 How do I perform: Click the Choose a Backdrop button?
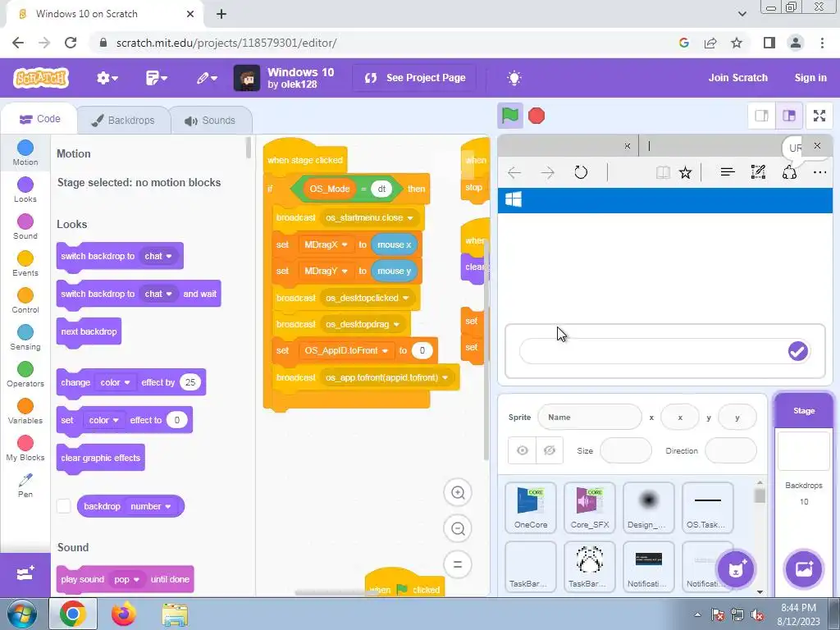(x=804, y=569)
